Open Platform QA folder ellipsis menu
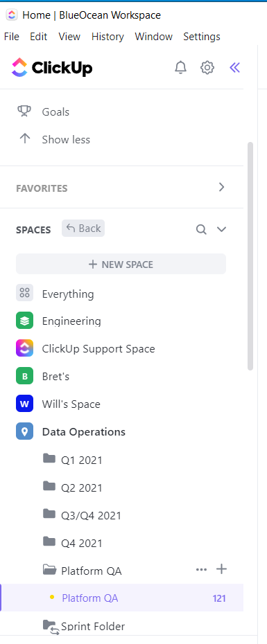This screenshot has width=267, height=644. pyautogui.click(x=201, y=570)
